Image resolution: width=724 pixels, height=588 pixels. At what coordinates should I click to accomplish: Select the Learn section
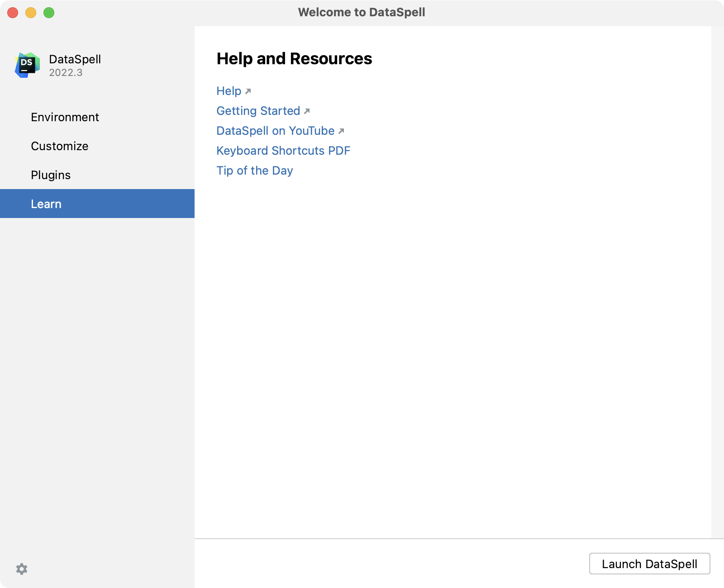[x=97, y=204]
